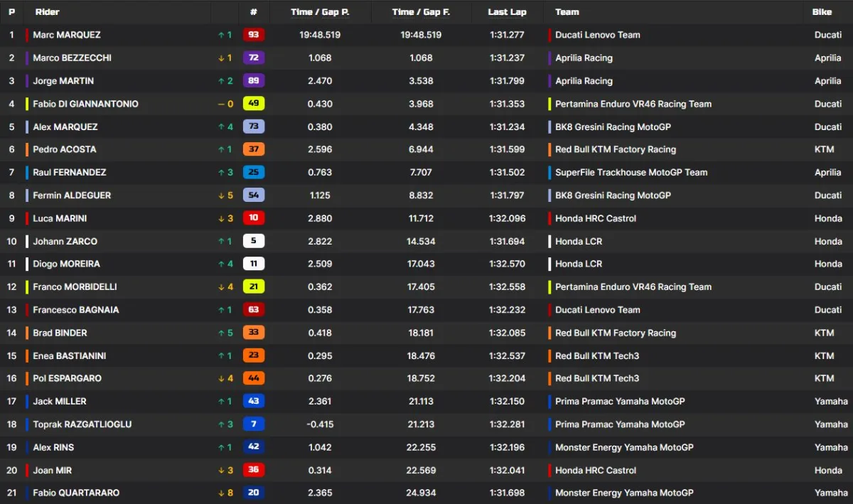Click the up-arrow position gain for Brad BINDER
This screenshot has width=853, height=504.
click(x=225, y=333)
